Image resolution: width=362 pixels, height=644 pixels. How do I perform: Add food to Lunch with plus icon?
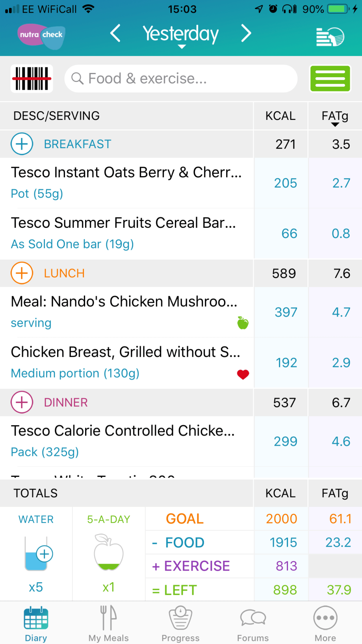click(x=22, y=273)
